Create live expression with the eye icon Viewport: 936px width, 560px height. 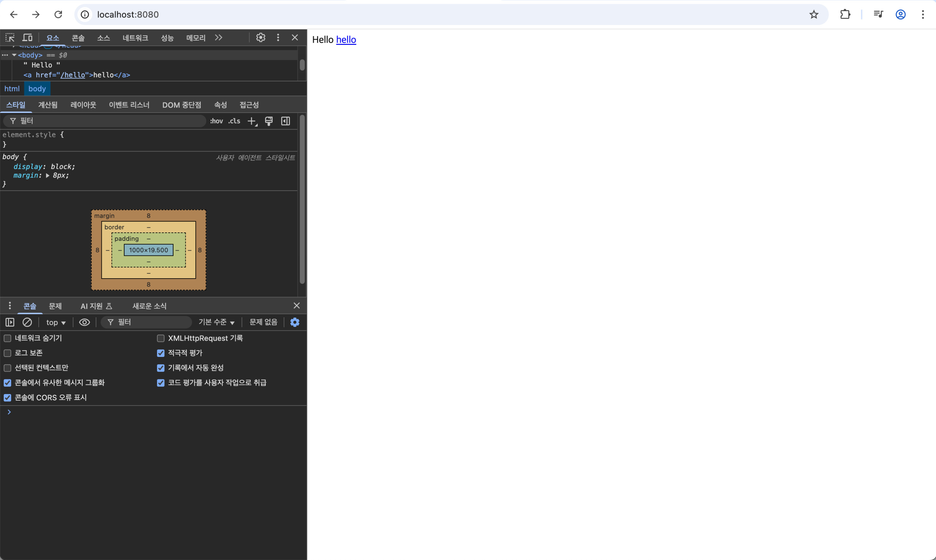point(85,322)
